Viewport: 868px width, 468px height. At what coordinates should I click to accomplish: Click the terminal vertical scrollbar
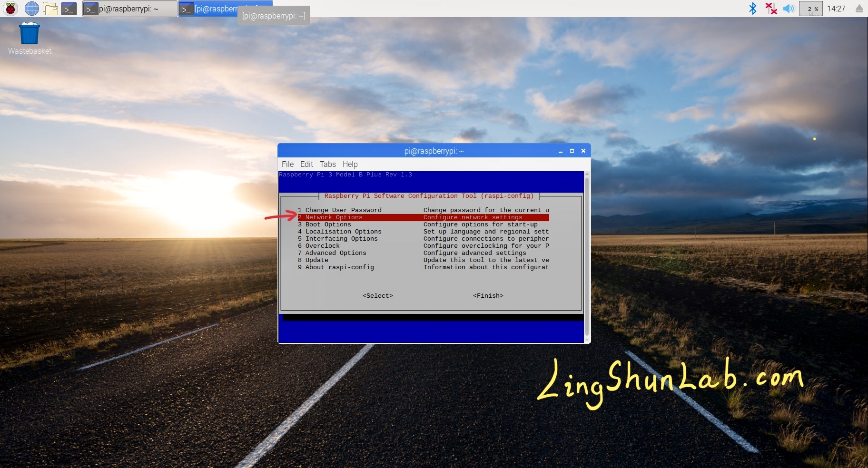pos(587,257)
